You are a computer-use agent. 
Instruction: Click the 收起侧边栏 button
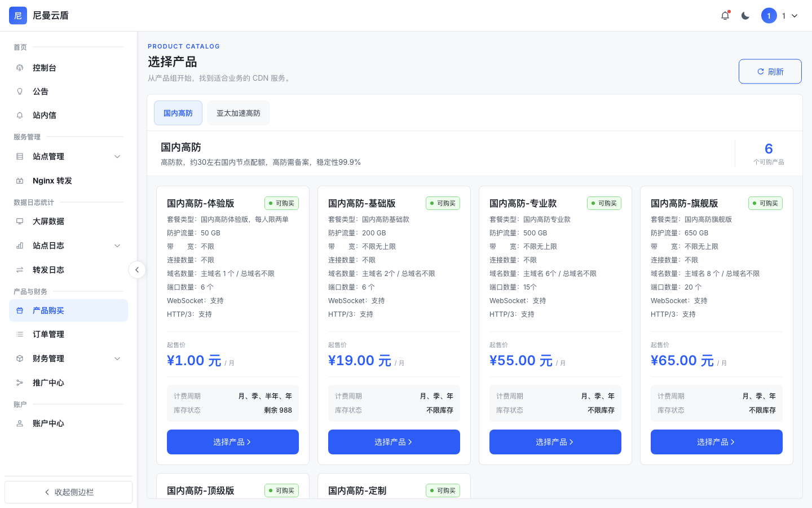click(x=68, y=492)
